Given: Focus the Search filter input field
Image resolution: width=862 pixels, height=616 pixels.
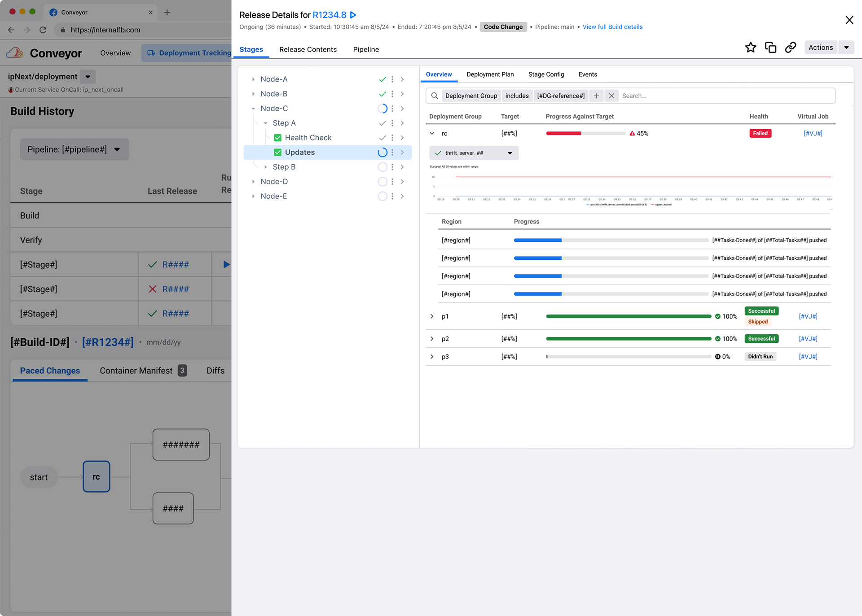Looking at the screenshot, I should [x=726, y=96].
